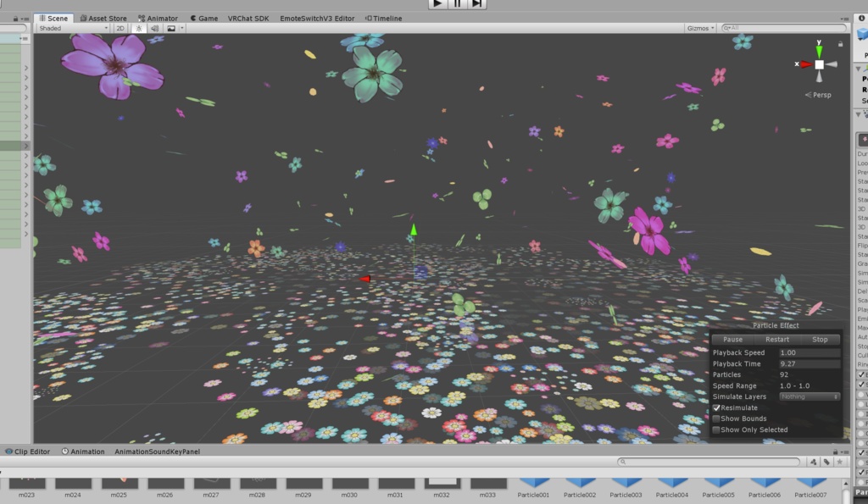Click the search by type filter icon
This screenshot has height=504, width=868.
coord(813,462)
